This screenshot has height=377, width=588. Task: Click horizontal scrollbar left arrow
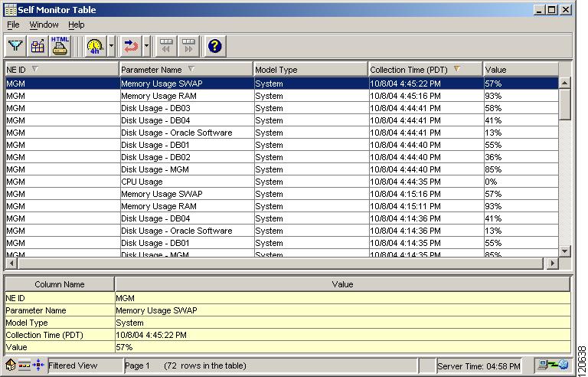(11, 264)
